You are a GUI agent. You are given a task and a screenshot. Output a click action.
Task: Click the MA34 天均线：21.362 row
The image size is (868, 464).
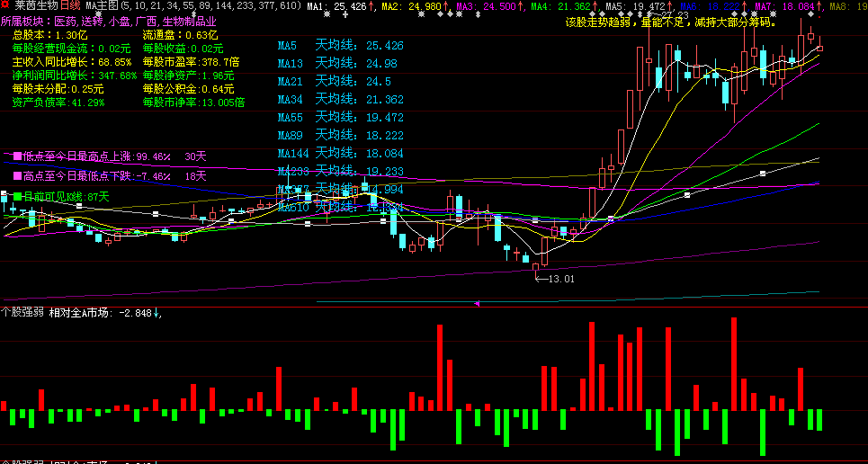(340, 100)
